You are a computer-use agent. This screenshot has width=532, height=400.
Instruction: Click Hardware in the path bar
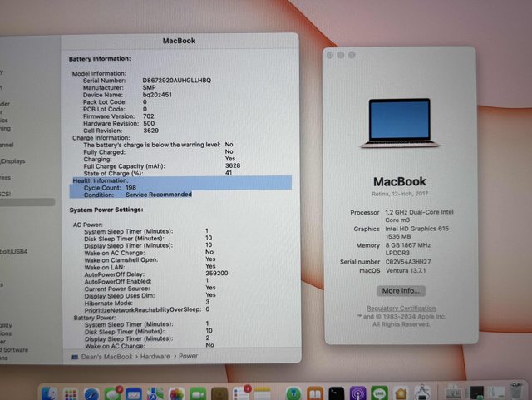point(155,356)
